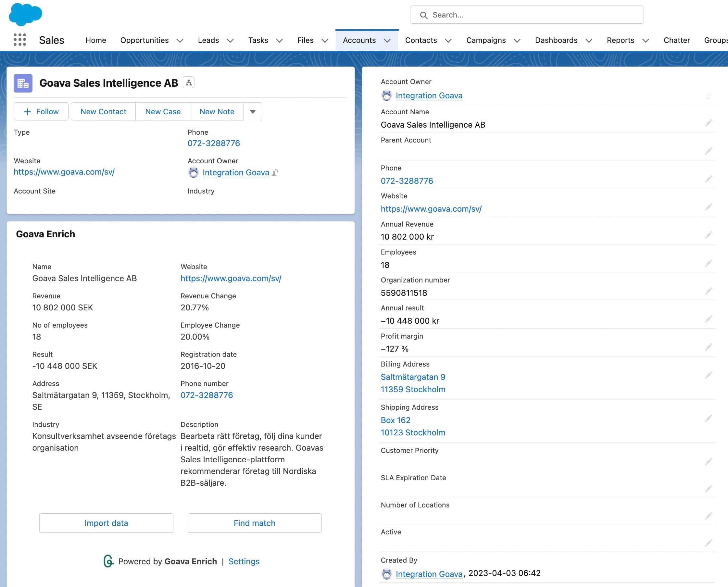Go to the Home tab
The height and width of the screenshot is (587, 728).
(96, 40)
